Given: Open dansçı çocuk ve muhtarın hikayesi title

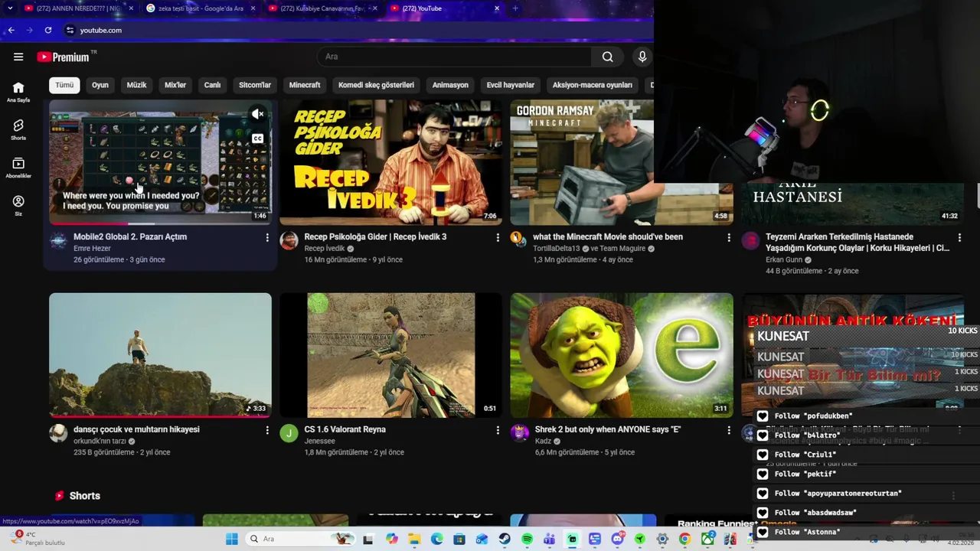Looking at the screenshot, I should 136,429.
